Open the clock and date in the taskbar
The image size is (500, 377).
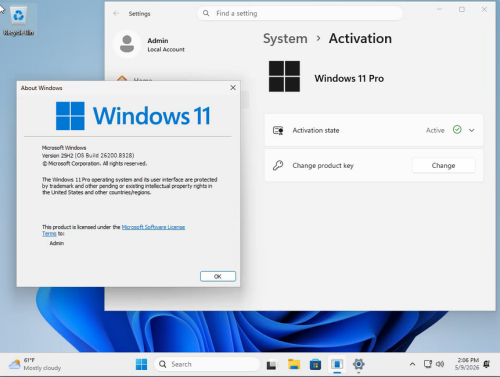(467, 364)
